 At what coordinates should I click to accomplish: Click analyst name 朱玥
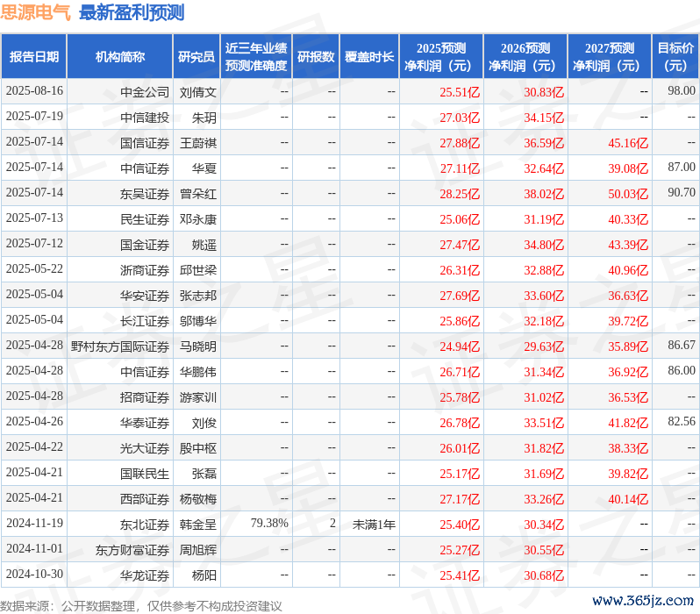pos(204,118)
